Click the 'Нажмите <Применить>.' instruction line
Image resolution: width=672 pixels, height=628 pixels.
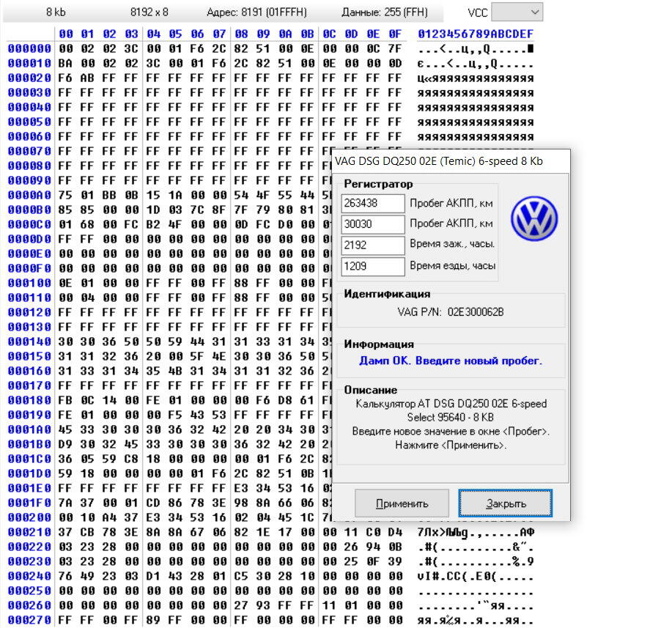[x=451, y=445]
